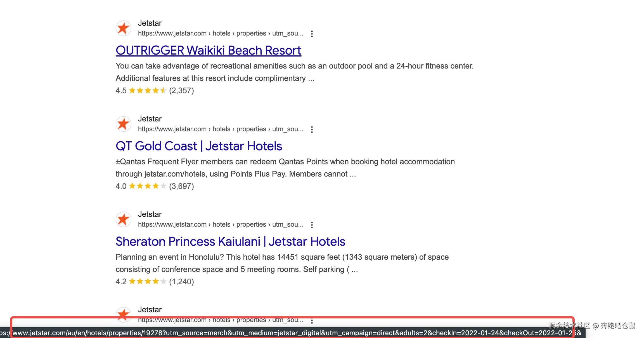Click Jetstar site name above Sheraton result
This screenshot has width=644, height=338.
point(150,214)
